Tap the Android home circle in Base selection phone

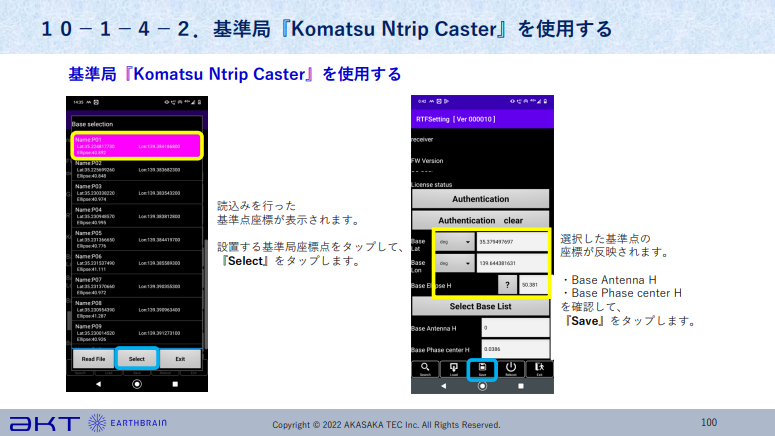coord(137,384)
